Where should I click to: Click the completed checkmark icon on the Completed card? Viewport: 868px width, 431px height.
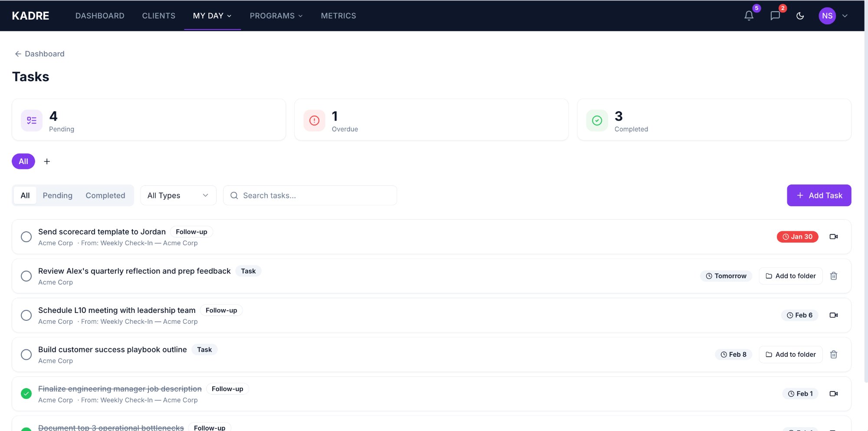pos(597,120)
